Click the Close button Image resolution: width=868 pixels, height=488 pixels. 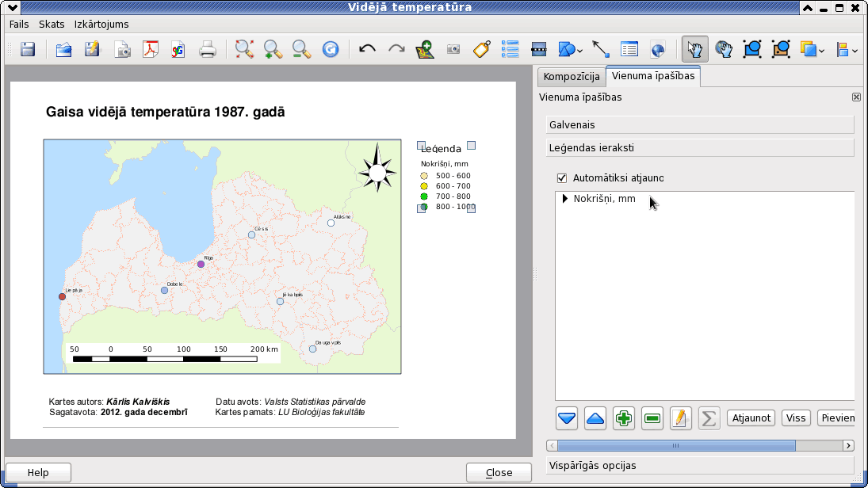[x=499, y=472]
